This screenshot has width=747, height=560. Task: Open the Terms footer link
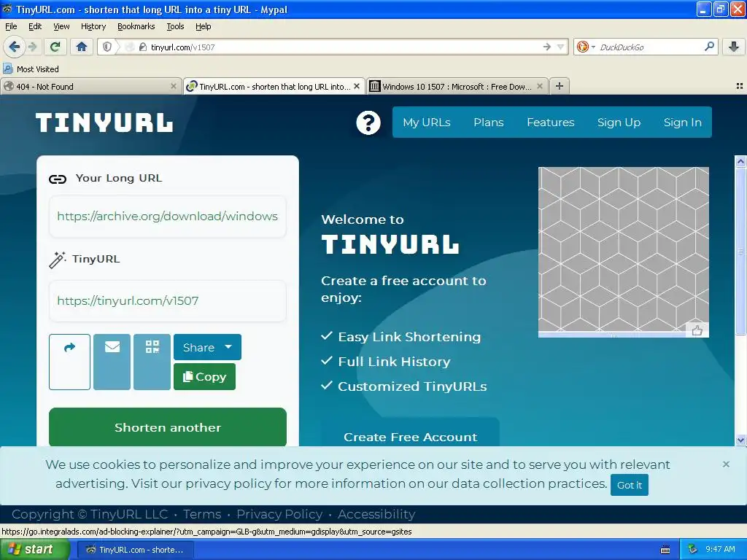click(202, 514)
